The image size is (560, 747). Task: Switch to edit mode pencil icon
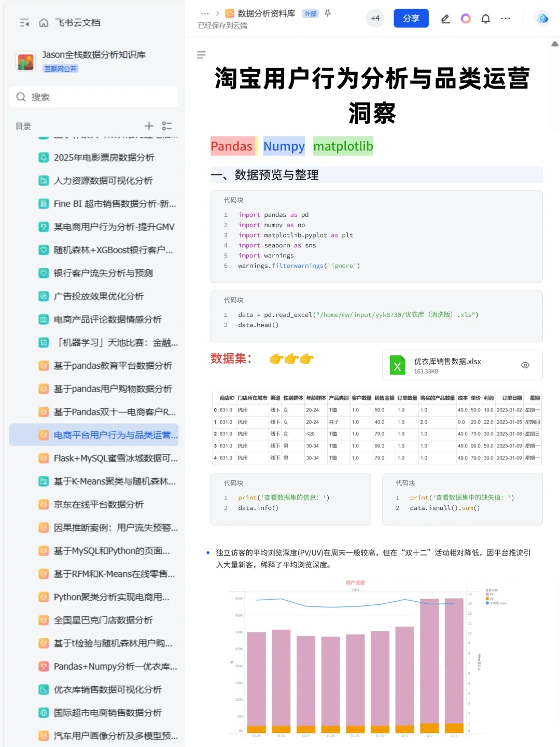coord(445,19)
